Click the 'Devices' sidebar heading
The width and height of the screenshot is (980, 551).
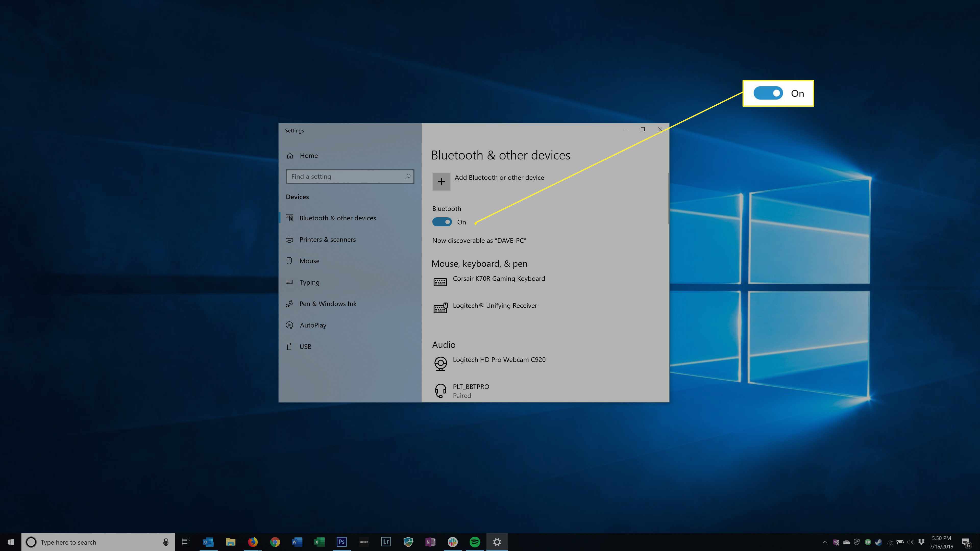pos(297,197)
